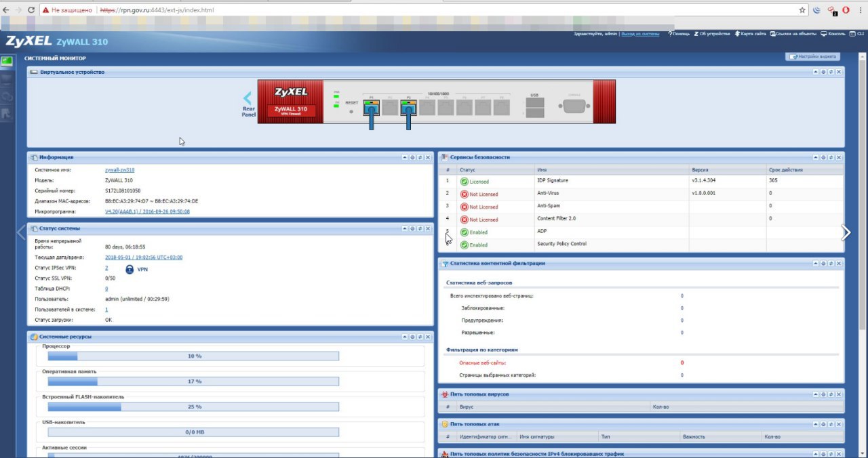Open system name link zywall-zw310
The image size is (868, 458).
[119, 170]
